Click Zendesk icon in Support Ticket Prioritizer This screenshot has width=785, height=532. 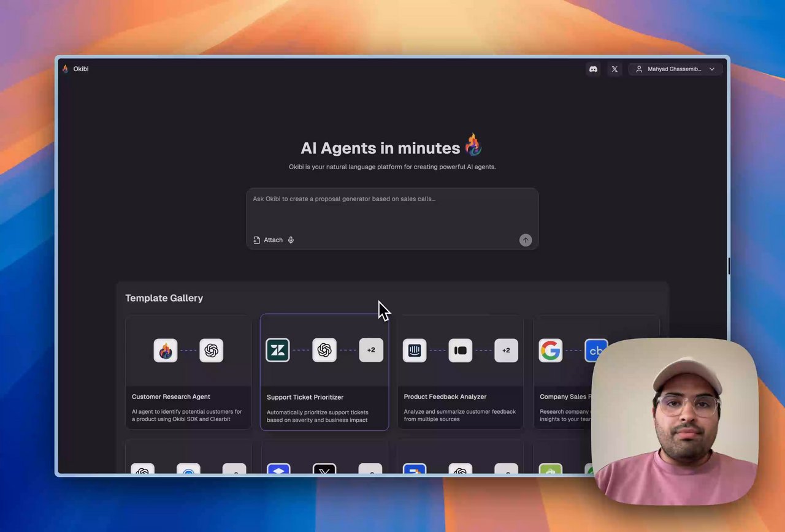[x=278, y=350]
